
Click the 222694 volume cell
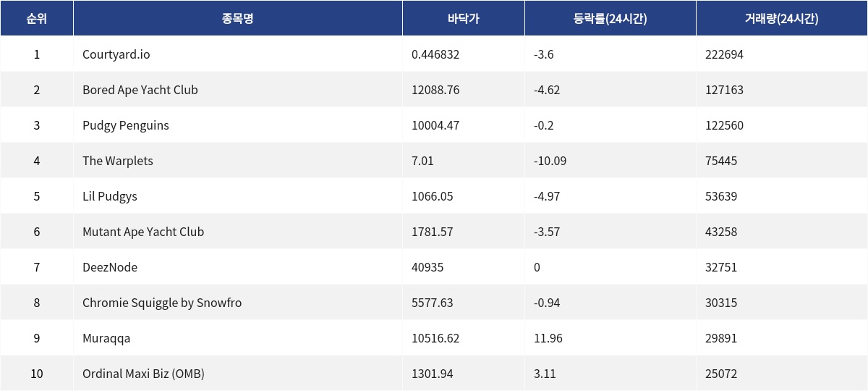724,54
